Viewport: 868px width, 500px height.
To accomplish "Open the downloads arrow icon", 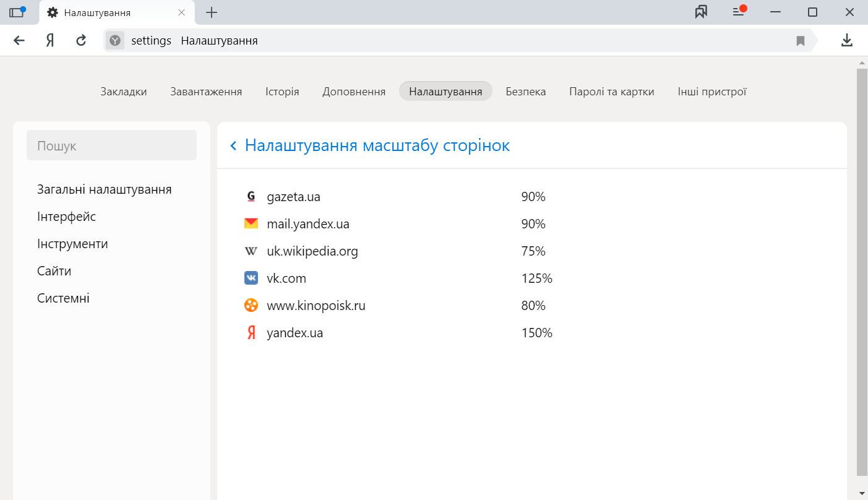I will click(x=847, y=41).
